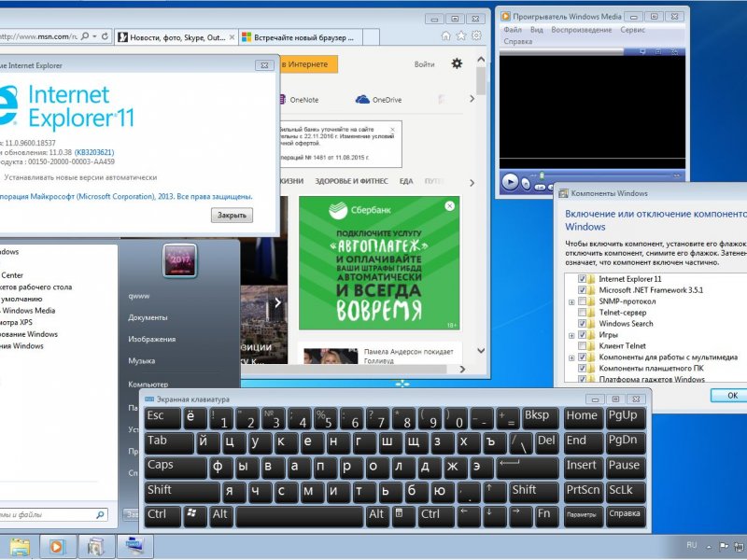
Task: Stop playback in Windows Media Player
Action: (x=526, y=183)
